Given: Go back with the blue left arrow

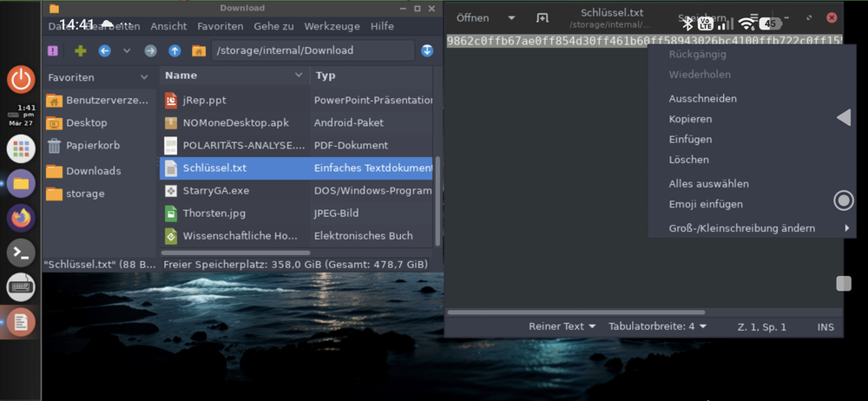Looking at the screenshot, I should 105,51.
